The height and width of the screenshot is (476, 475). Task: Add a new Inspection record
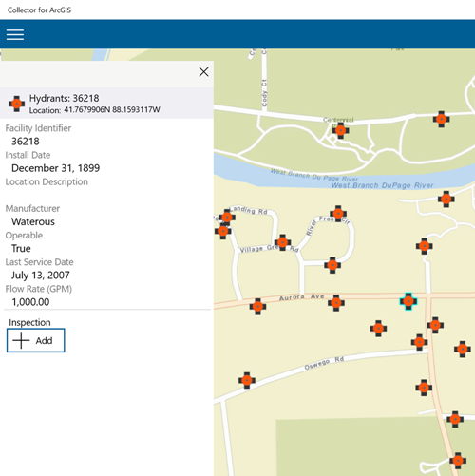pos(36,340)
